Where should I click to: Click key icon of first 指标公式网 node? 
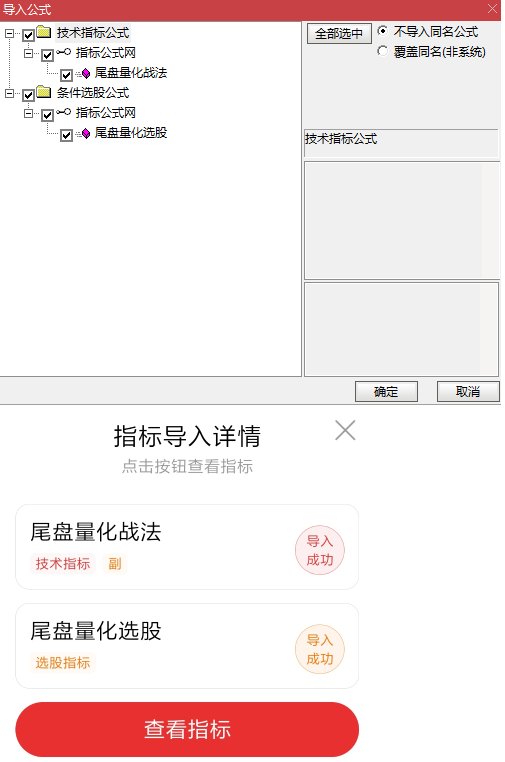pyautogui.click(x=63, y=52)
